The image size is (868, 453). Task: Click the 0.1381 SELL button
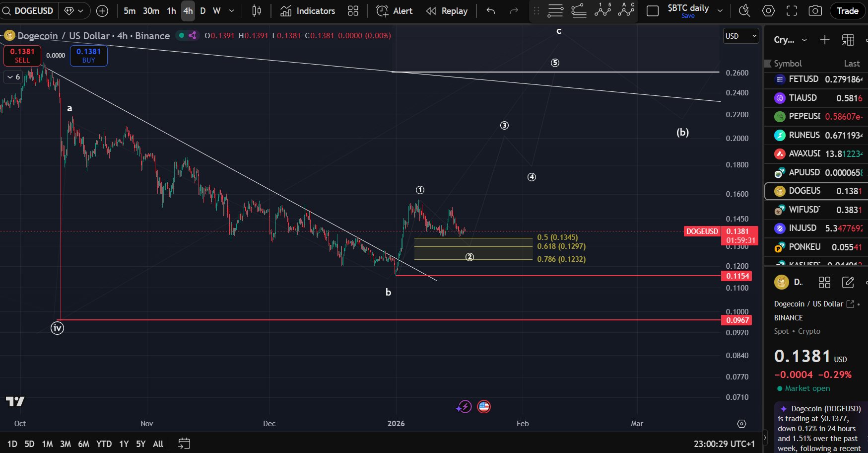point(22,56)
